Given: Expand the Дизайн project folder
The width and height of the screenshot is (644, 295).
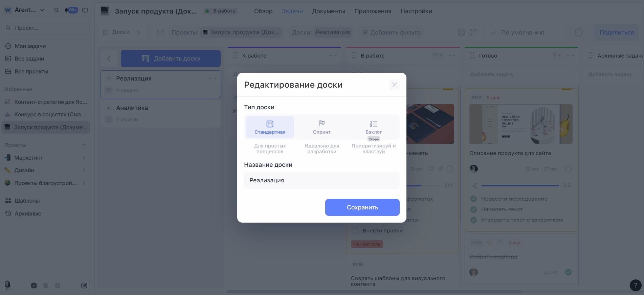Looking at the screenshot, I should point(84,170).
